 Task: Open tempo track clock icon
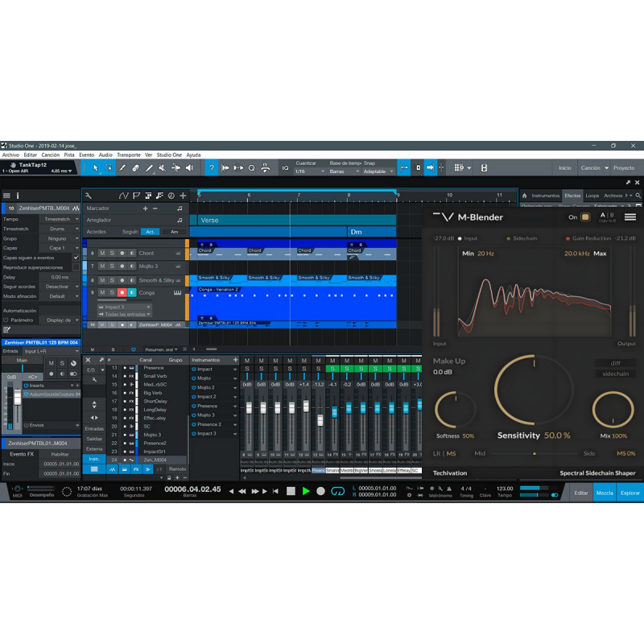pos(171,196)
